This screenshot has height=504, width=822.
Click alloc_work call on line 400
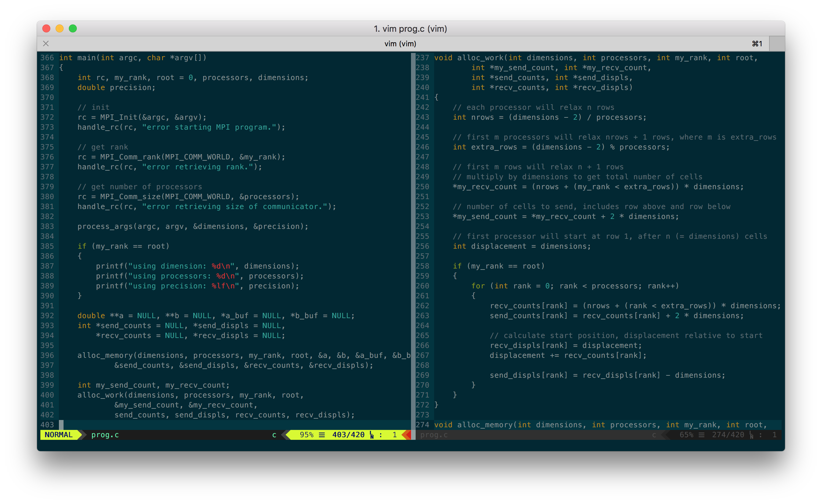pyautogui.click(x=191, y=395)
